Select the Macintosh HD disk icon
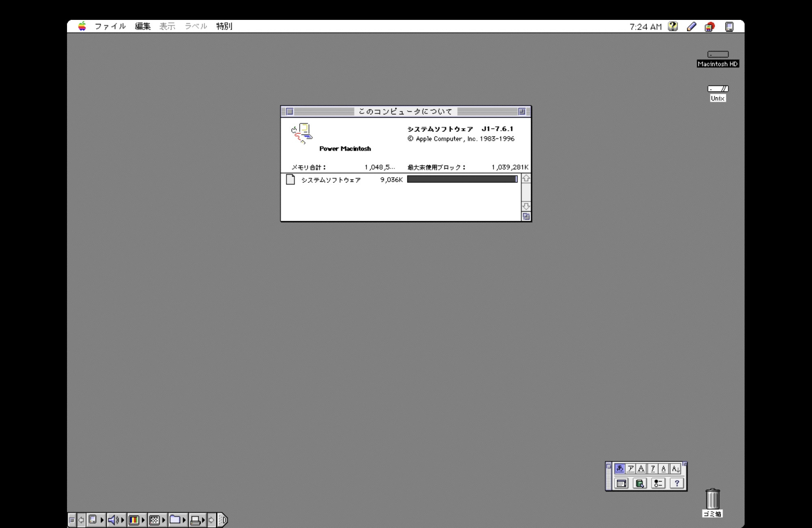The image size is (812, 528). [718, 54]
